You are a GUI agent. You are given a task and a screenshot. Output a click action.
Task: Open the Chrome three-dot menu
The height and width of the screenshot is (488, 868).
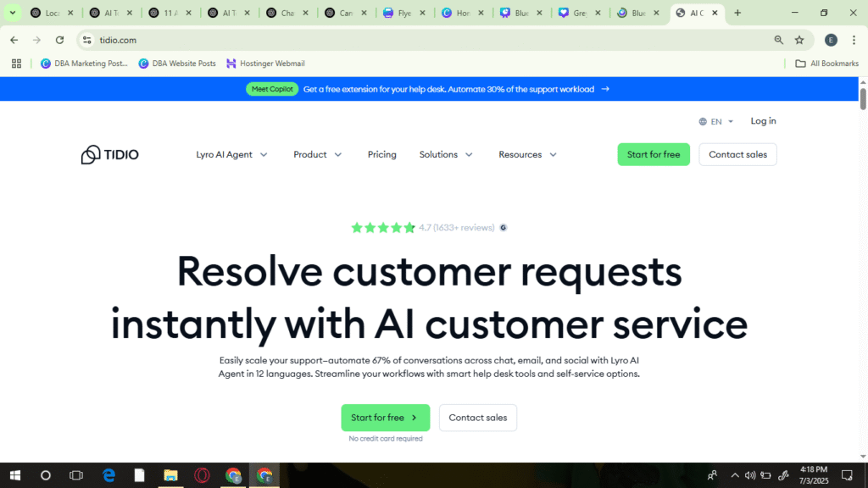coord(854,40)
